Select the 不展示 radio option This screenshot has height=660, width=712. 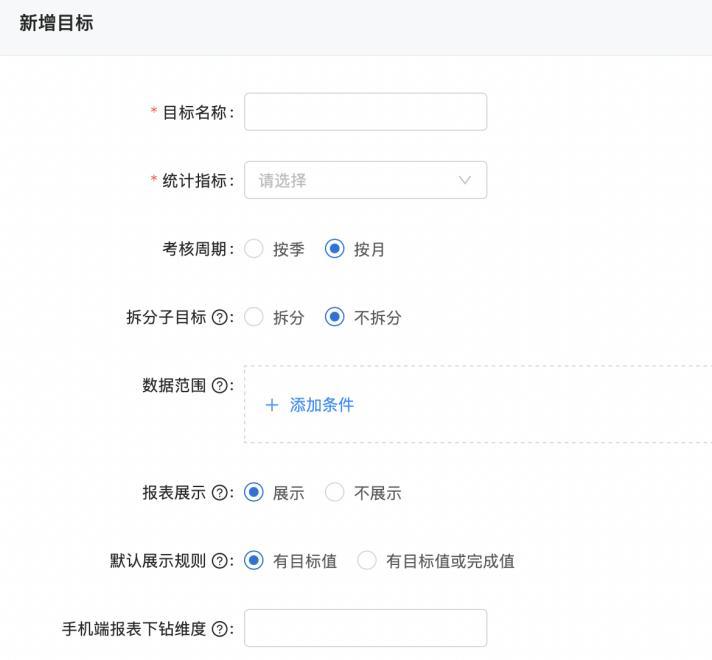335,492
